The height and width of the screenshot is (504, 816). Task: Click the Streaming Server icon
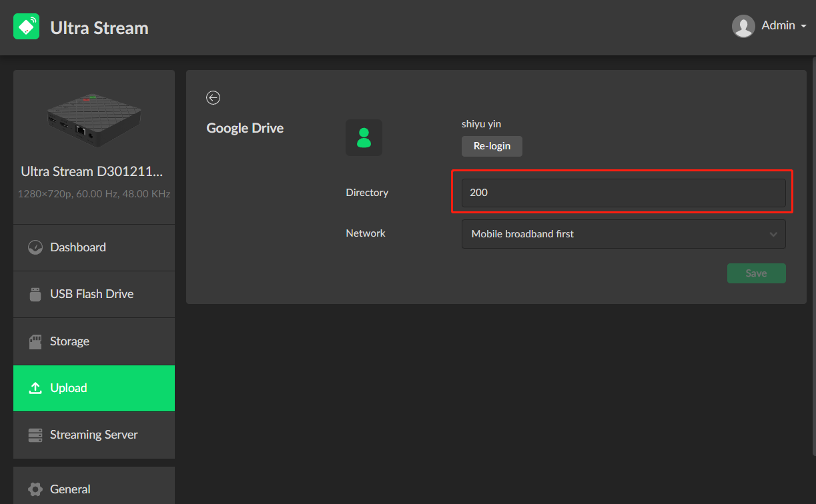35,435
